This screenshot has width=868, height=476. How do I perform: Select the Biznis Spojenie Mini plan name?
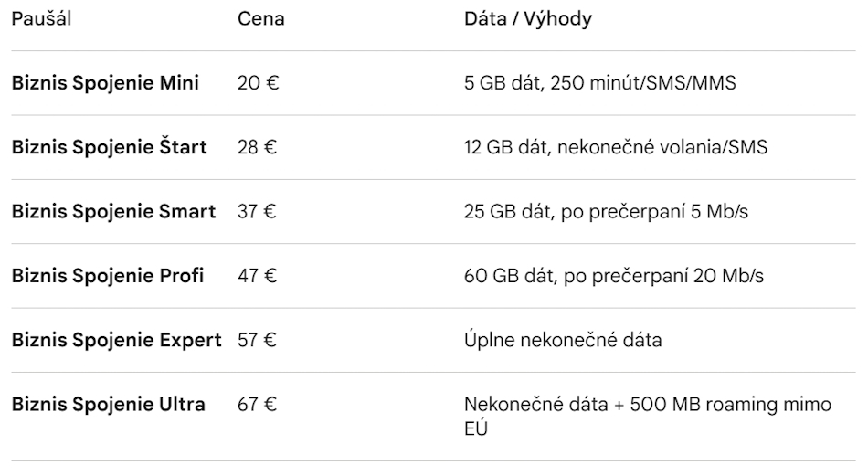point(105,83)
